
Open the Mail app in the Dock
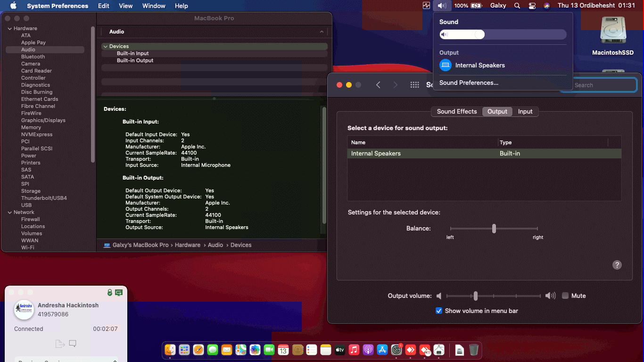tap(227, 350)
